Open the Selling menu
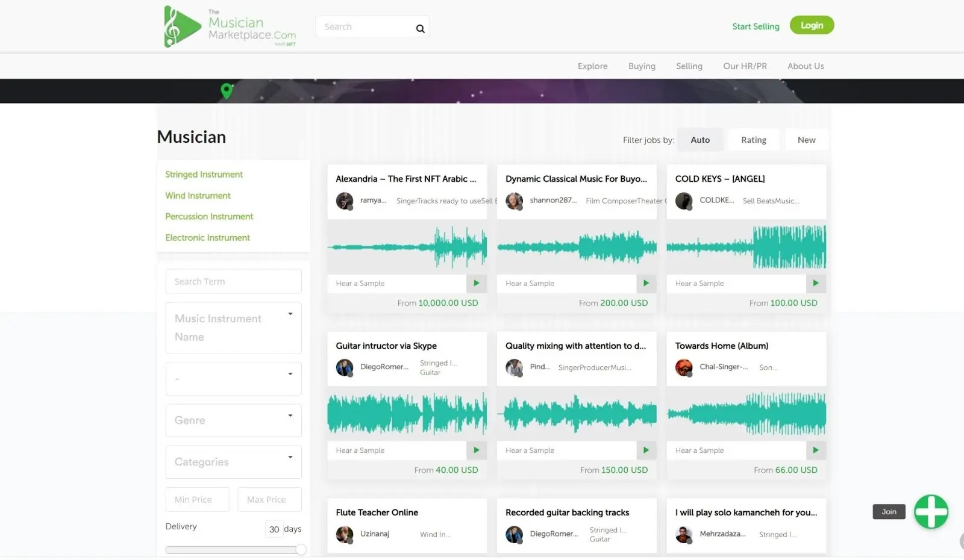 689,66
